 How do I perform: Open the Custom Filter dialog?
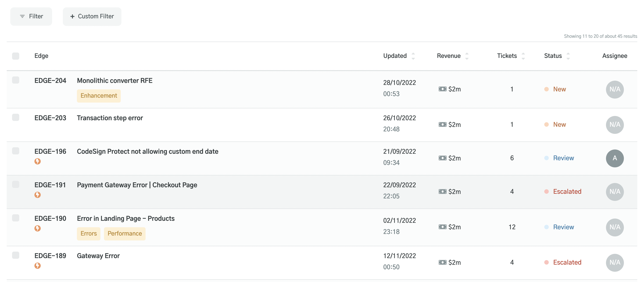pyautogui.click(x=92, y=17)
